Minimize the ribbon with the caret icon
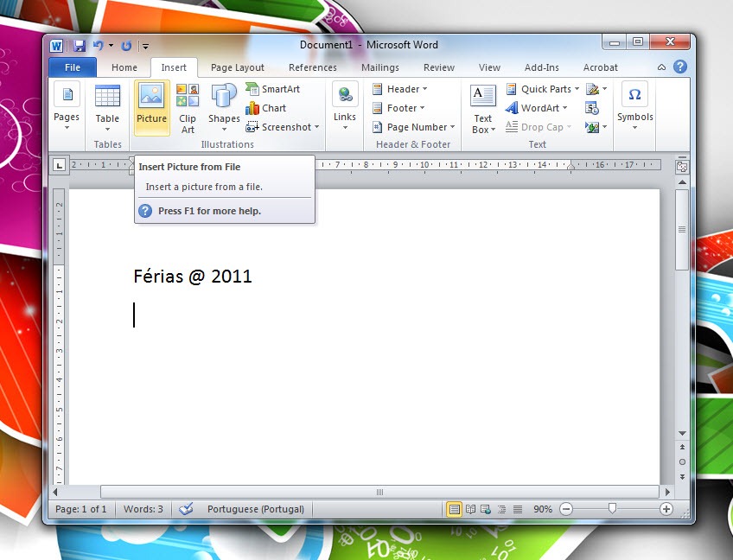Screen dimensions: 733x560 coord(661,67)
